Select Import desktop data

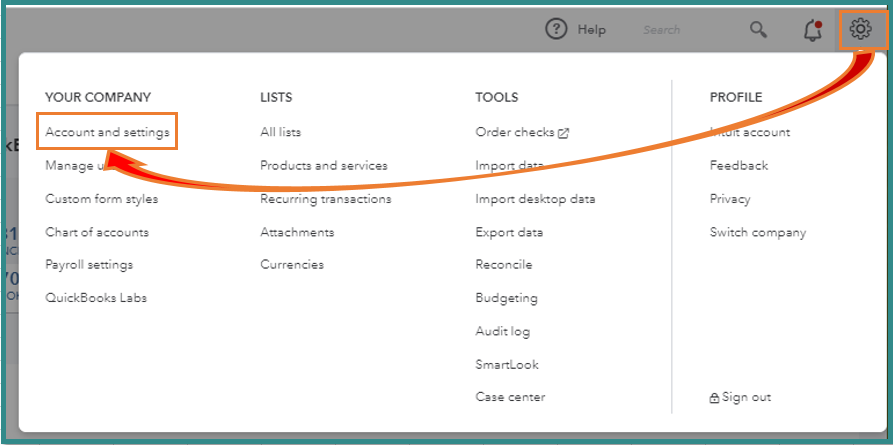pyautogui.click(x=535, y=199)
